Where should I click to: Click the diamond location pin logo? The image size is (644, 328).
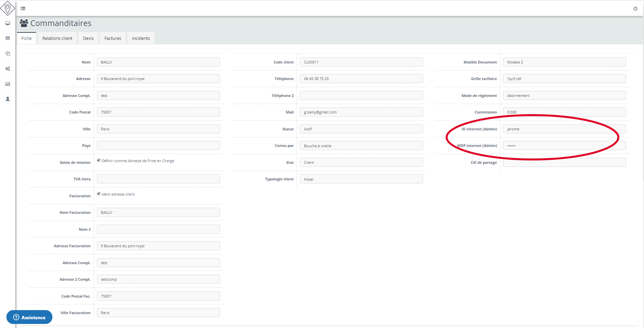tap(8, 8)
